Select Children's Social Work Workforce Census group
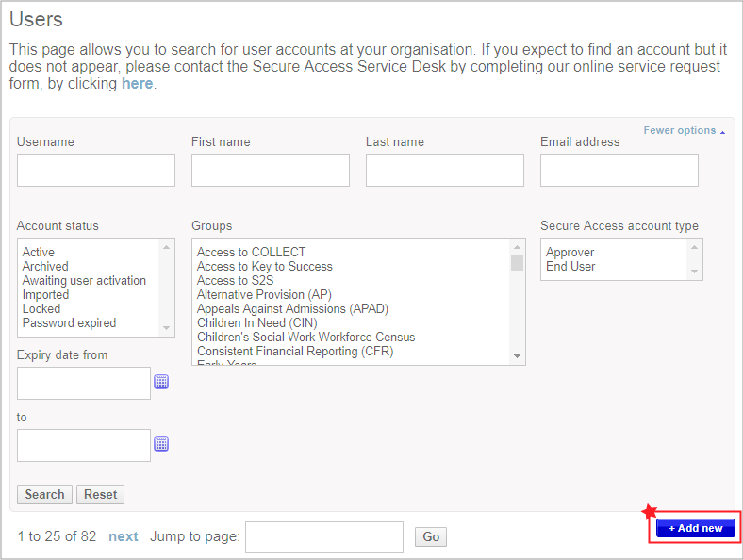 305,338
